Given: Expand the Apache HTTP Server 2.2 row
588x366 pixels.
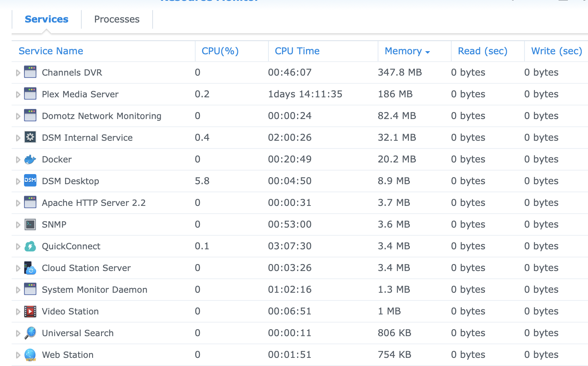Looking at the screenshot, I should coord(18,203).
